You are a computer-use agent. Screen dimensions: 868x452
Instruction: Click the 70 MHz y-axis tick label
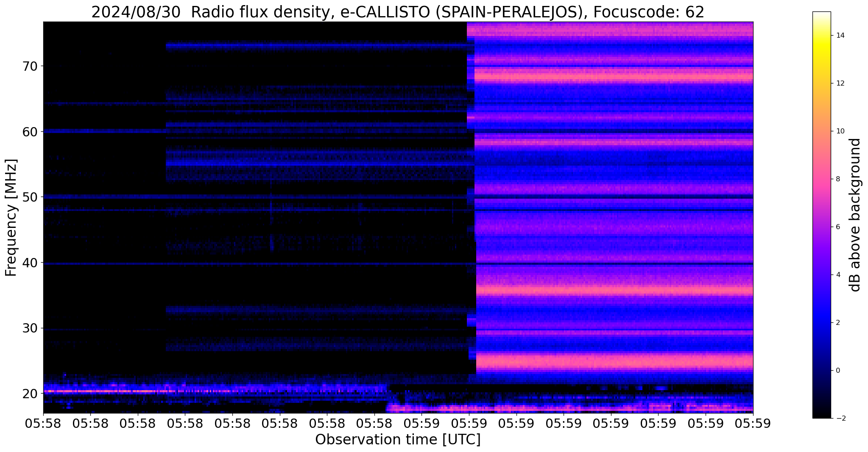(29, 66)
